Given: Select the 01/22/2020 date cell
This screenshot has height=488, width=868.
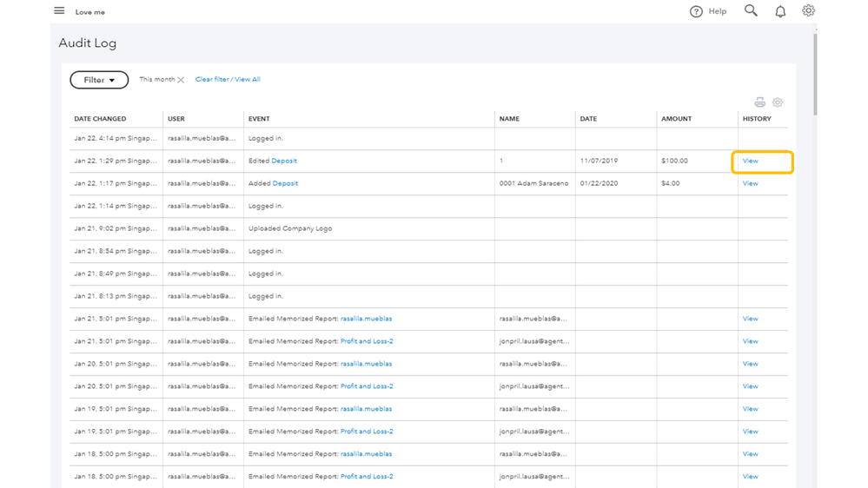Looking at the screenshot, I should [x=599, y=184].
